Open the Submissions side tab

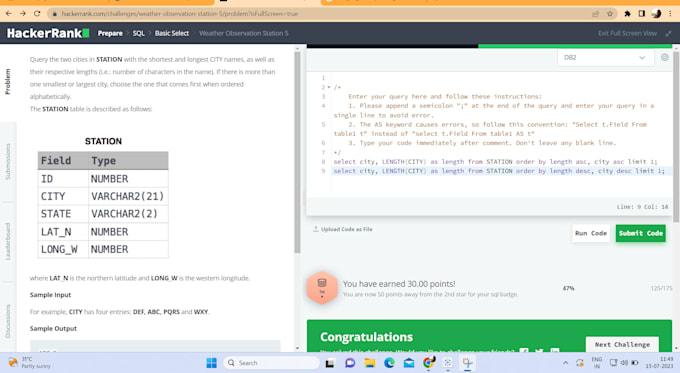[x=7, y=161]
